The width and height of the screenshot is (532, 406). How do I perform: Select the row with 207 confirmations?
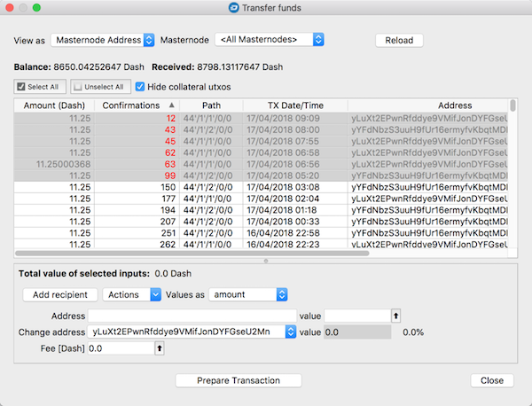tap(261, 222)
